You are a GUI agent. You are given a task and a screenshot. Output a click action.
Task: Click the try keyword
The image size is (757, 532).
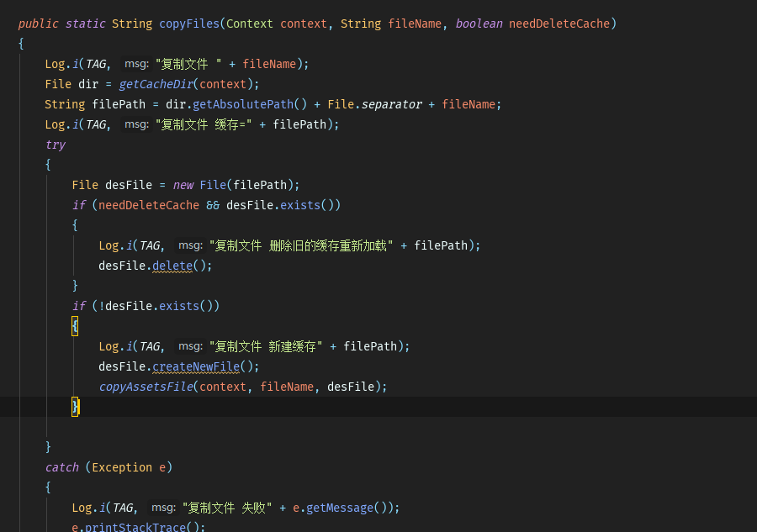pyautogui.click(x=55, y=144)
